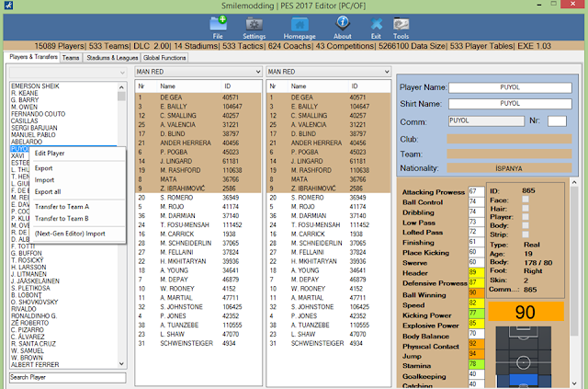Click the orange overall rating 90 box
Viewport: 588px width, 389px height.
click(x=526, y=312)
